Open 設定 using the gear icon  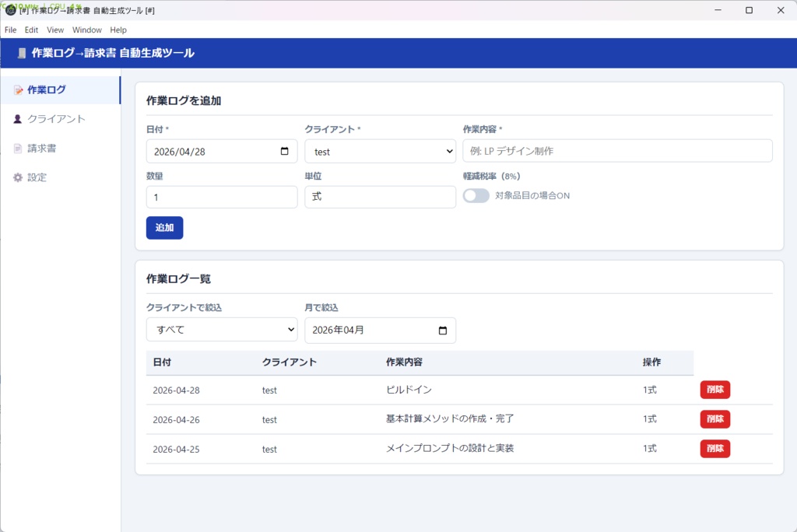point(17,177)
